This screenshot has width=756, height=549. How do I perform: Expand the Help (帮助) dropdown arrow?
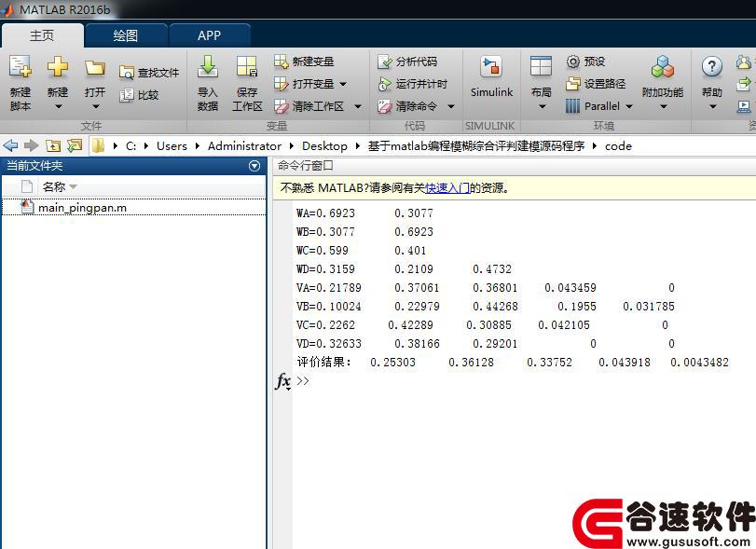point(712,106)
